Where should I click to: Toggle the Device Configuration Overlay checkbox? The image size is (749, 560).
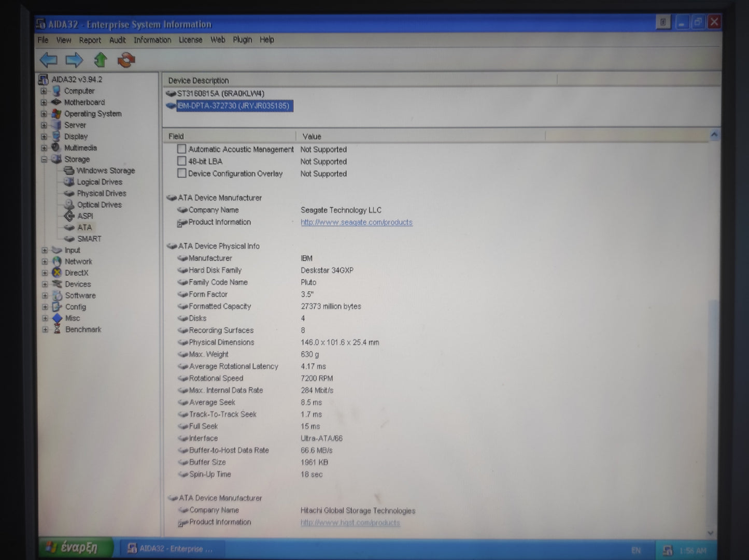coord(181,174)
